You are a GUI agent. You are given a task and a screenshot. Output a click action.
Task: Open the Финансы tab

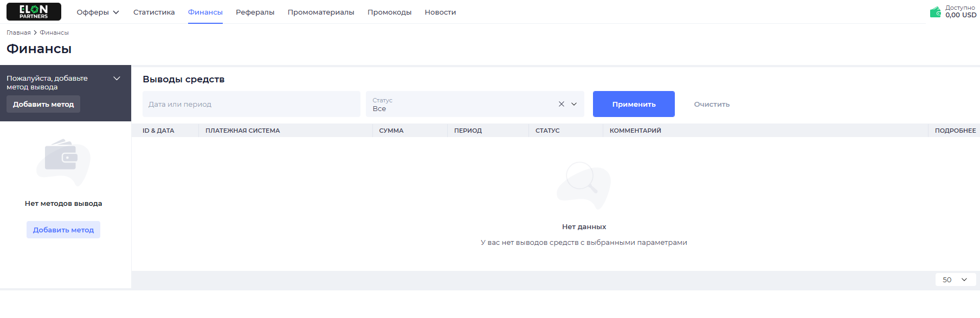(x=205, y=12)
